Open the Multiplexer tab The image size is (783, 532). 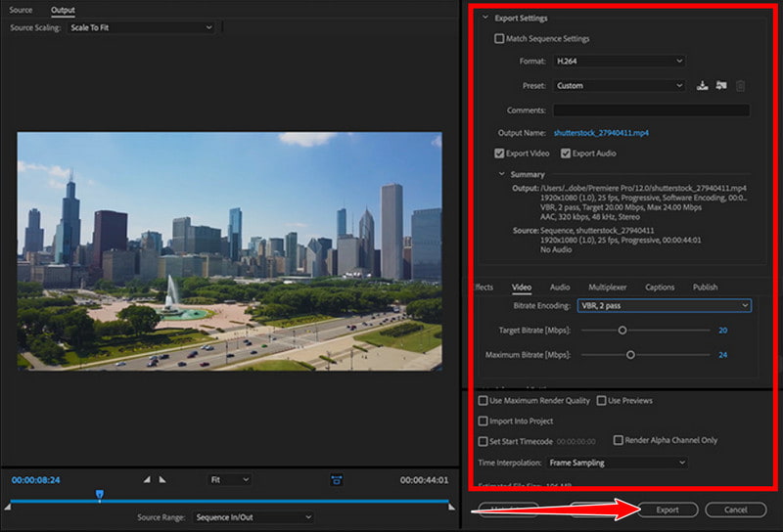pos(607,287)
